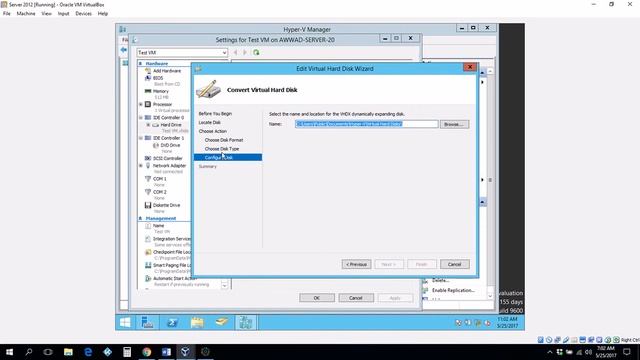Open VirtualBox File menu

pyautogui.click(x=7, y=13)
